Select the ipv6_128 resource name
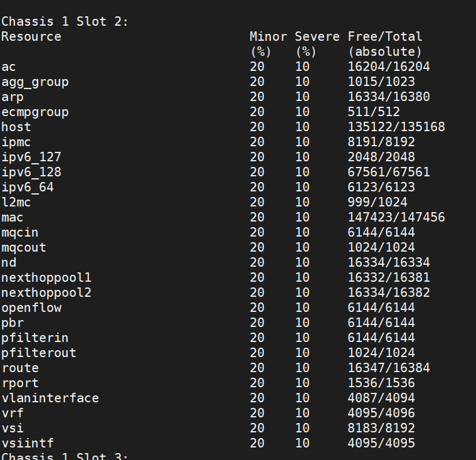Viewport: 476px width, 460px height. pos(31,172)
